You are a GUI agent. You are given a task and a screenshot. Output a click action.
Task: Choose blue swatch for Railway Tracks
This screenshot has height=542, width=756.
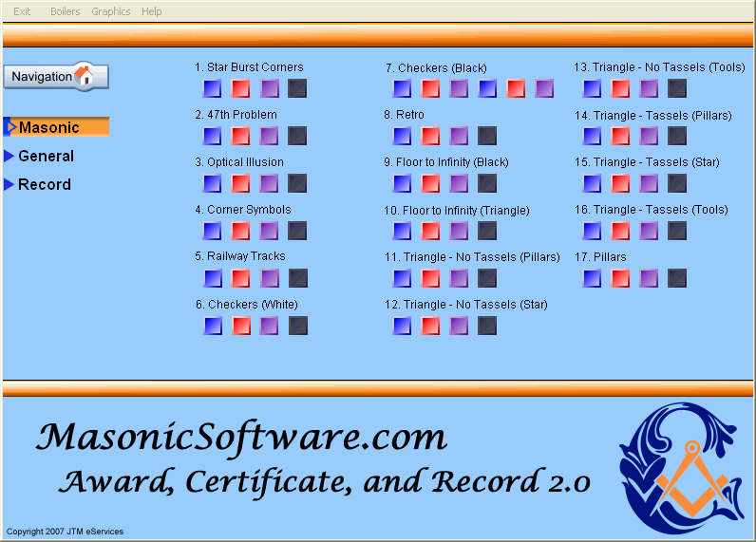point(213,278)
